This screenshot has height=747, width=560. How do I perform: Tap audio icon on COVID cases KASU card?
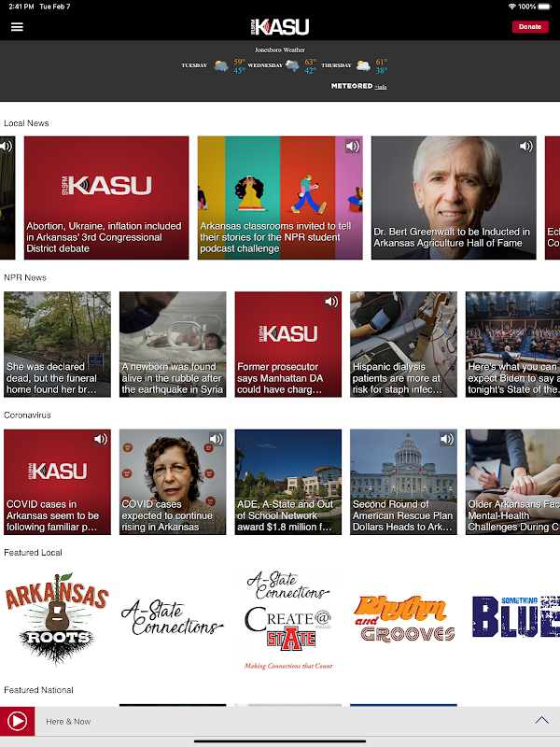(101, 439)
